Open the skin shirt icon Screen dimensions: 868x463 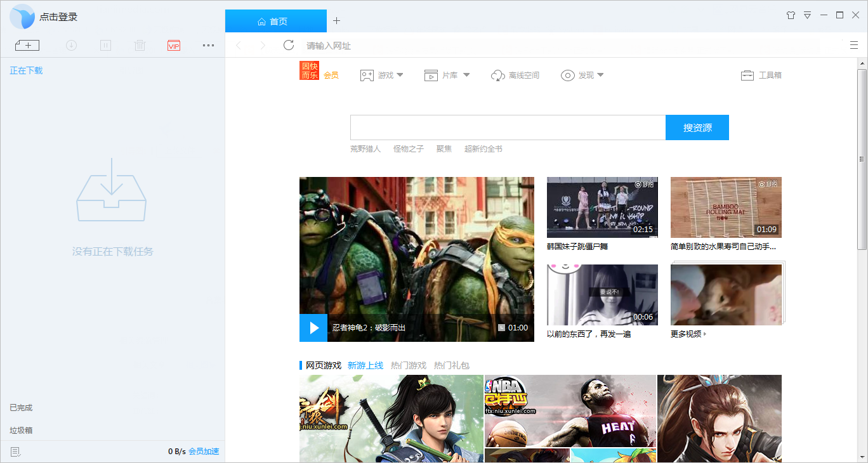point(791,15)
